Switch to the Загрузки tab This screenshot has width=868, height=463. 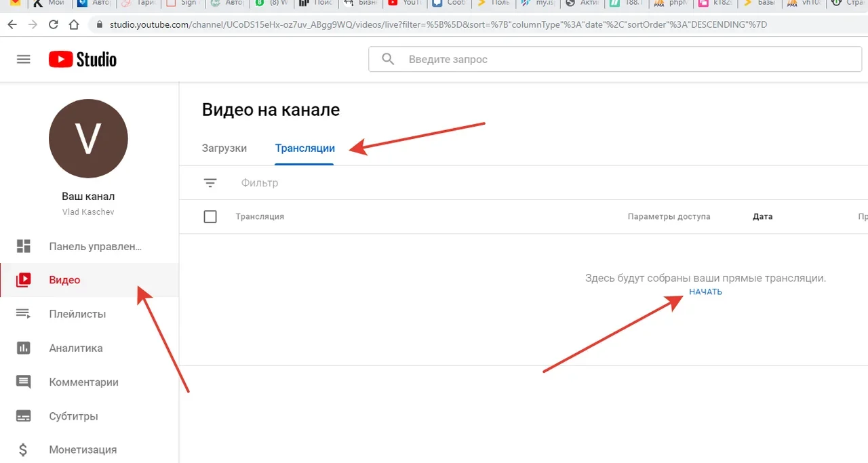click(x=224, y=148)
